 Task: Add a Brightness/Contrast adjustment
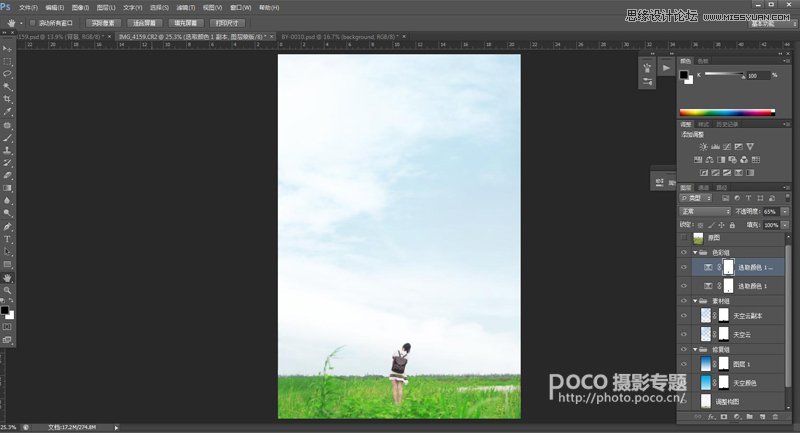coord(704,147)
